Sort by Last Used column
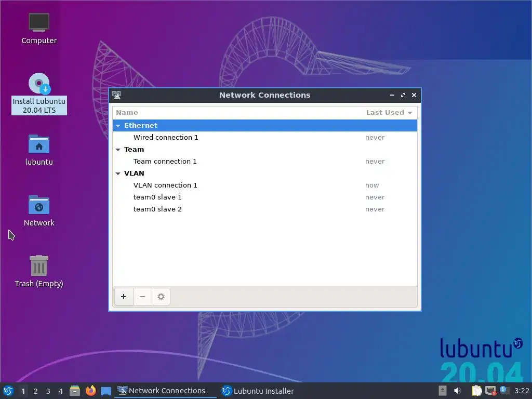Image resolution: width=532 pixels, height=399 pixels. (x=389, y=113)
